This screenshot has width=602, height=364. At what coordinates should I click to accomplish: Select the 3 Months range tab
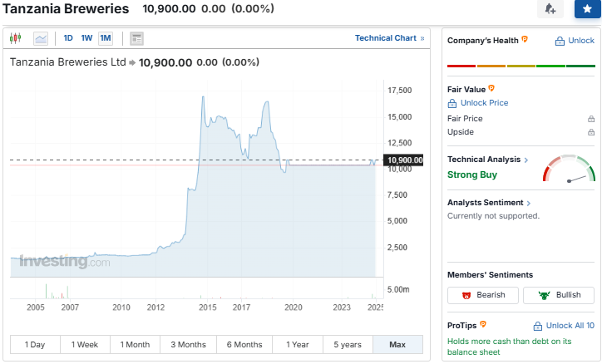188,344
